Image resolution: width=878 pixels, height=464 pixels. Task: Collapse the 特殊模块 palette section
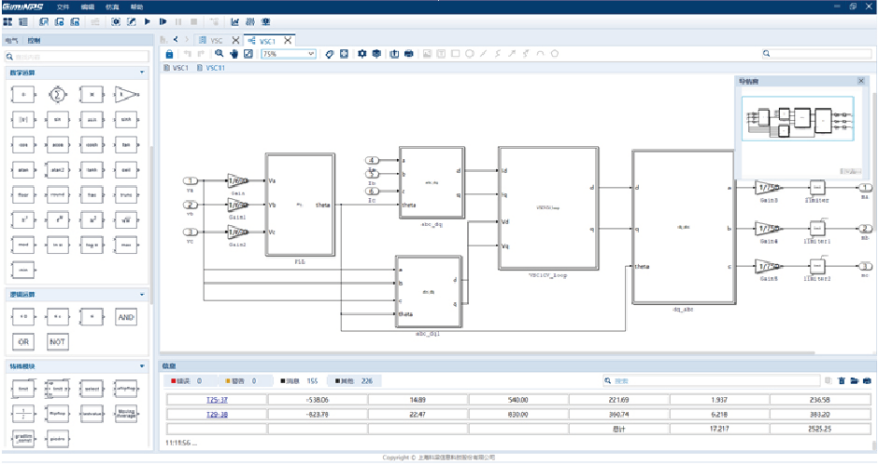(x=142, y=367)
